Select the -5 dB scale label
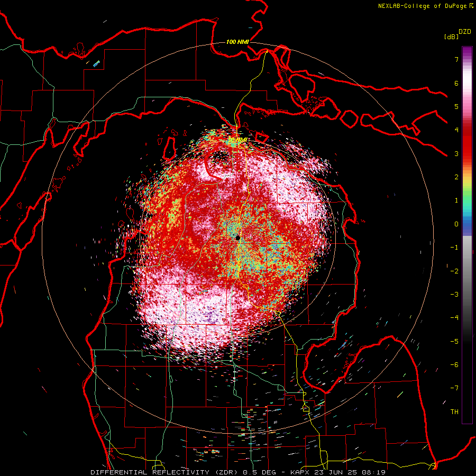The width and height of the screenshot is (476, 476). click(454, 342)
